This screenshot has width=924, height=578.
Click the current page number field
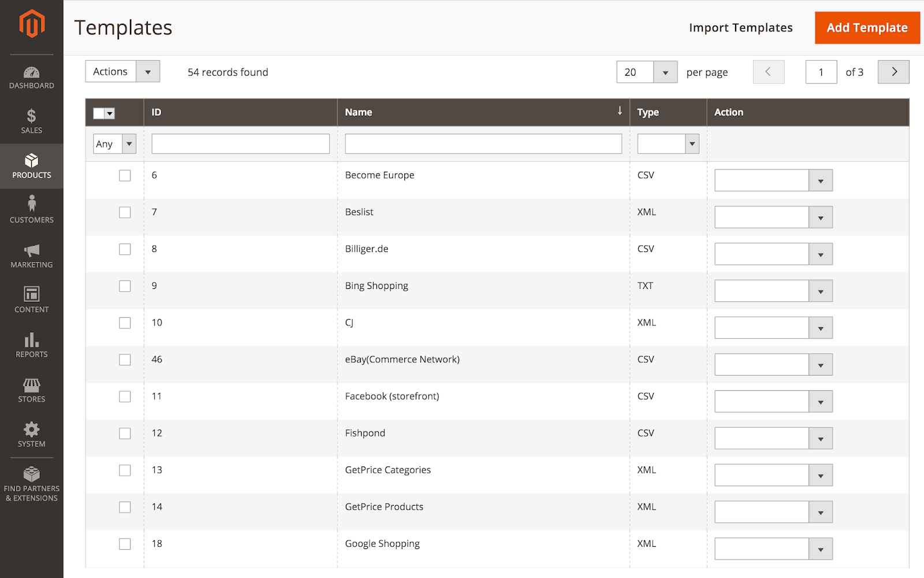tap(821, 72)
